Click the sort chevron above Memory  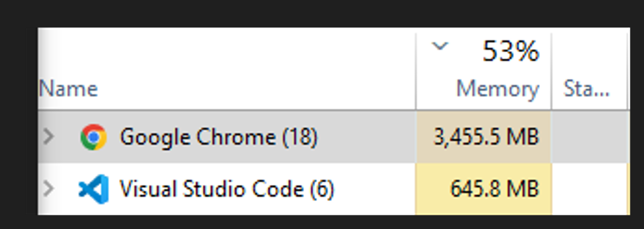coord(440,46)
